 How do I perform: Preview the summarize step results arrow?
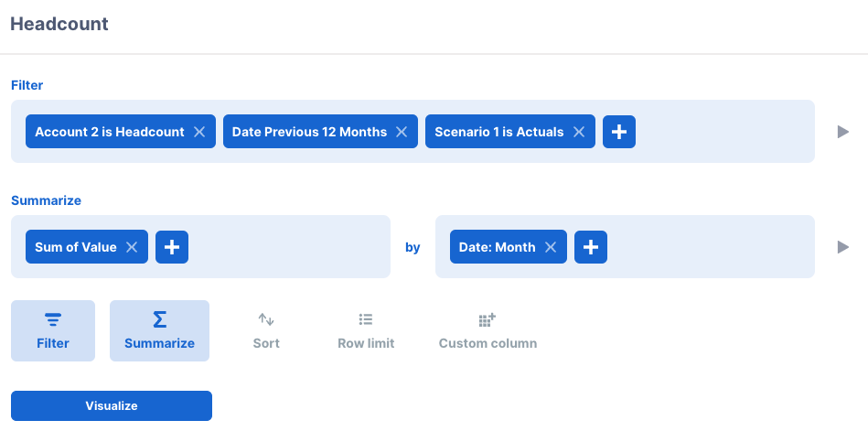click(x=843, y=247)
